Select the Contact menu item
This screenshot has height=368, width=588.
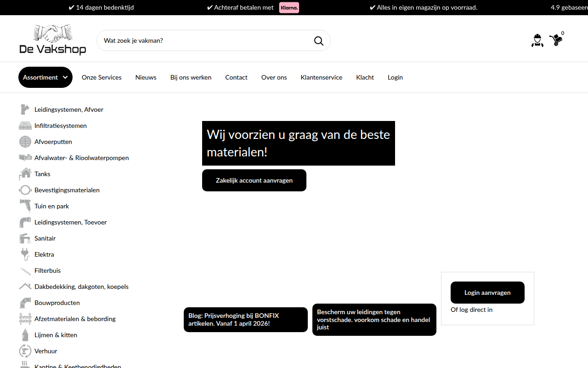236,77
